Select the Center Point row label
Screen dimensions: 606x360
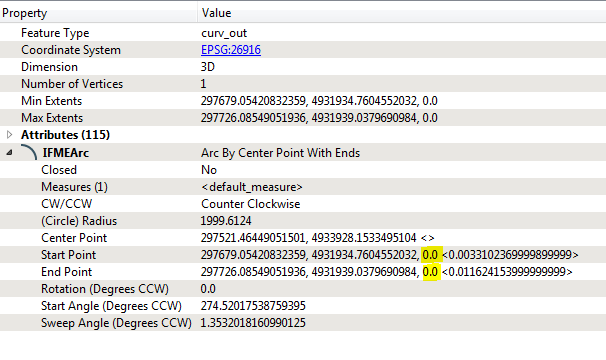74,238
